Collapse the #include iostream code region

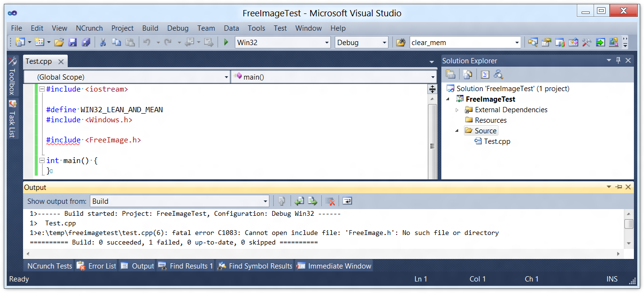(x=42, y=89)
